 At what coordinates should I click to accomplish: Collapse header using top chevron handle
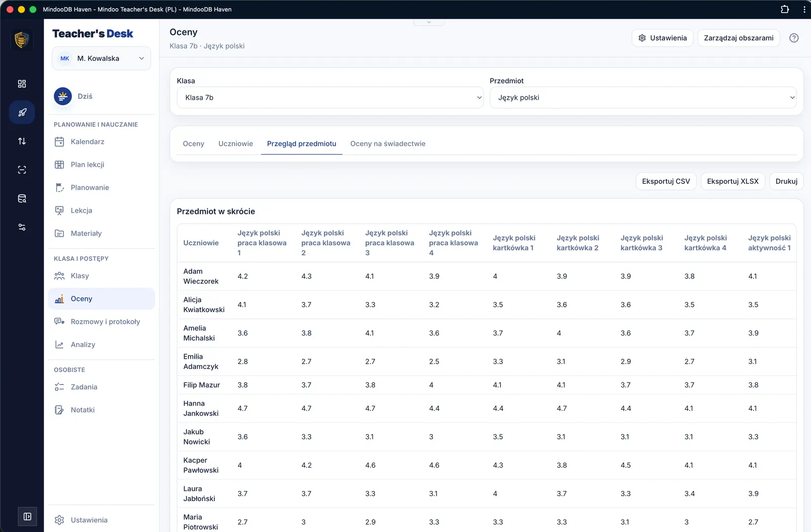pyautogui.click(x=429, y=22)
